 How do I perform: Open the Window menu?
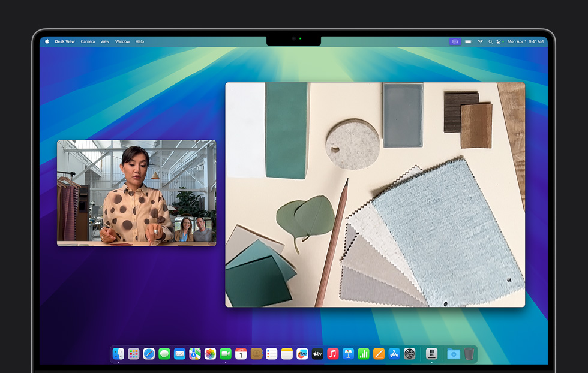tap(122, 41)
